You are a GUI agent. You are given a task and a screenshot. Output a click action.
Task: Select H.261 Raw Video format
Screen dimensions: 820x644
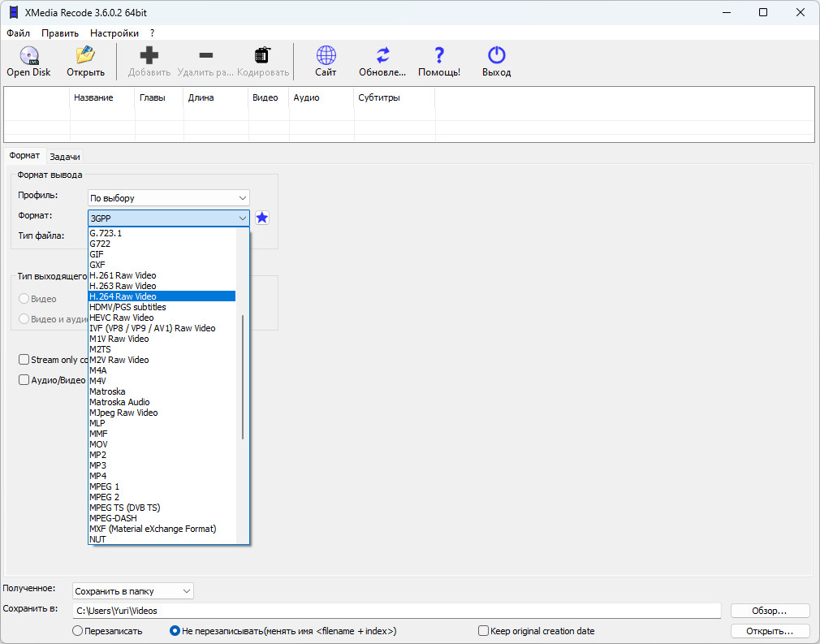point(162,275)
